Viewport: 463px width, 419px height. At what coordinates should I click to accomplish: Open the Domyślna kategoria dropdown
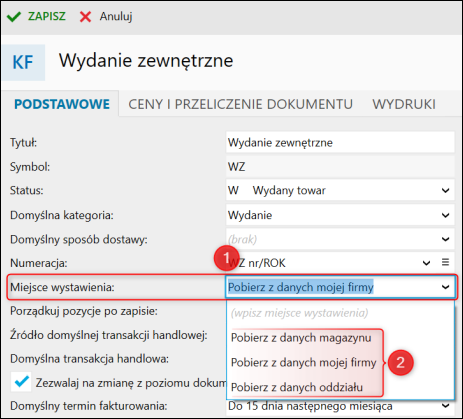[x=340, y=215]
